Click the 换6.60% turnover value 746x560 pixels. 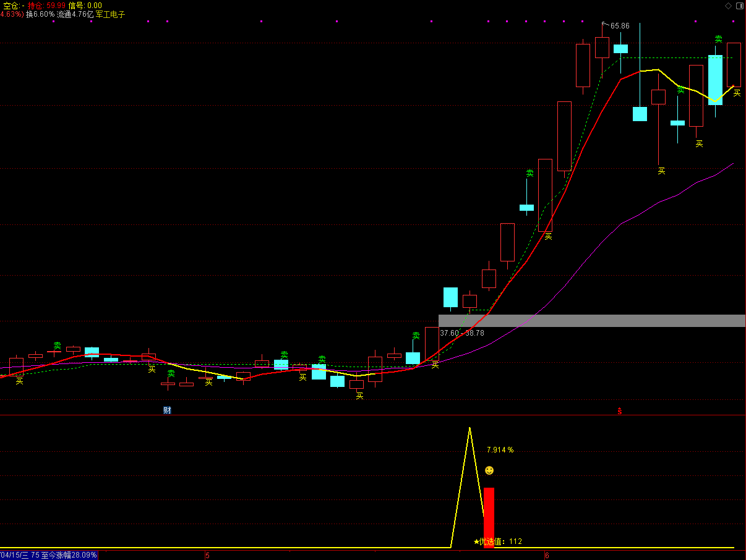tap(40, 14)
